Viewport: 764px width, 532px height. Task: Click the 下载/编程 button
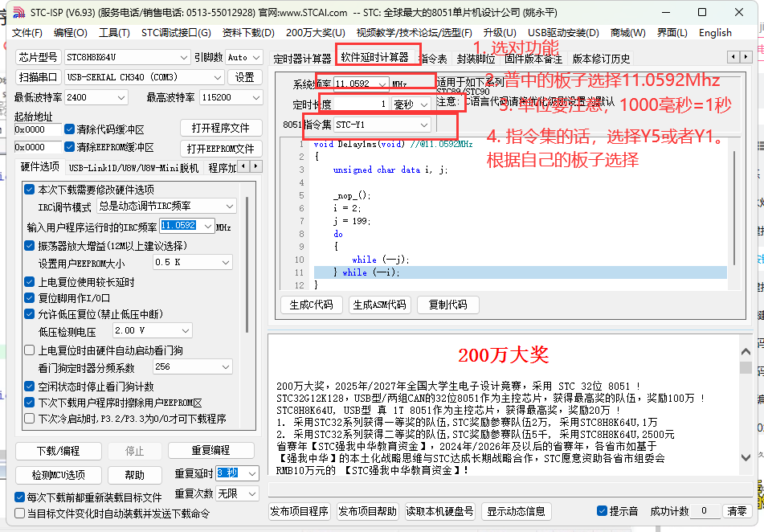click(x=59, y=451)
